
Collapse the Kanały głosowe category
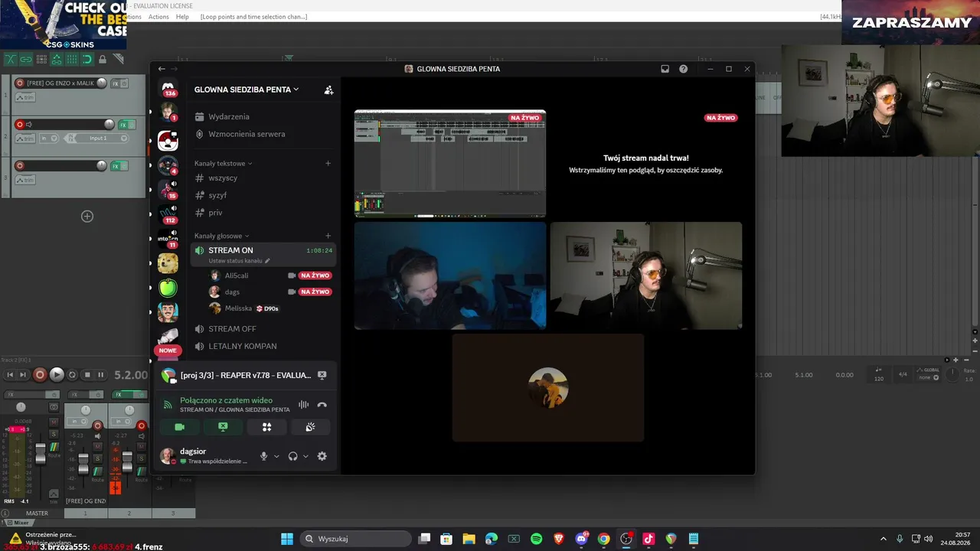click(222, 236)
